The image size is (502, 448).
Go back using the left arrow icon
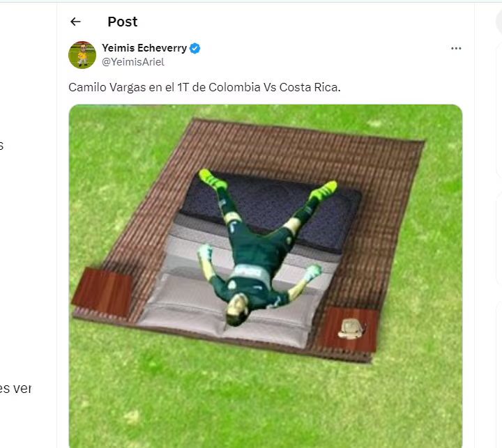[x=75, y=22]
